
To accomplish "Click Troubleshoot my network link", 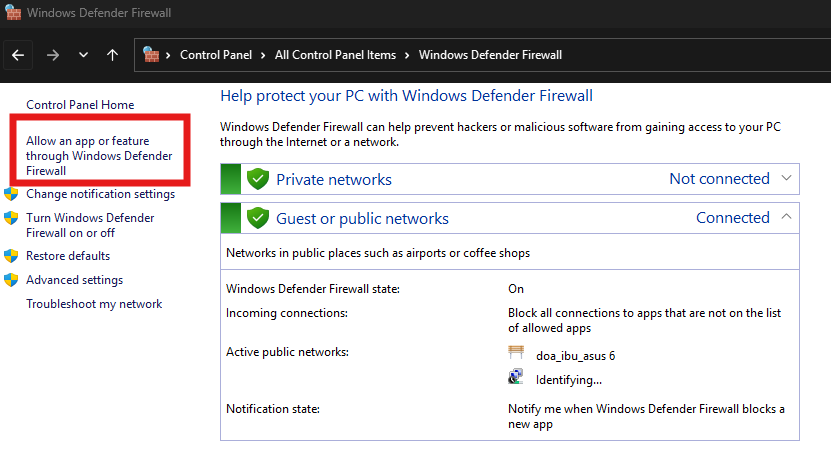I will (94, 304).
